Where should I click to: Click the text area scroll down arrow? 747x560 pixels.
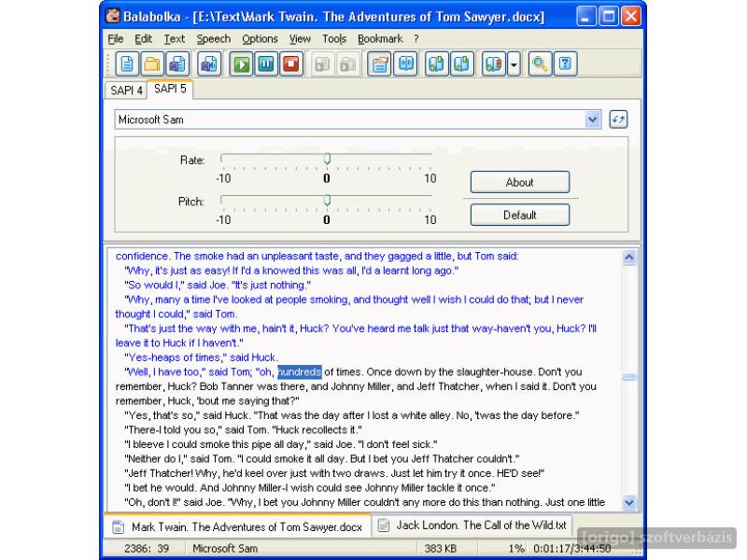pyautogui.click(x=628, y=502)
